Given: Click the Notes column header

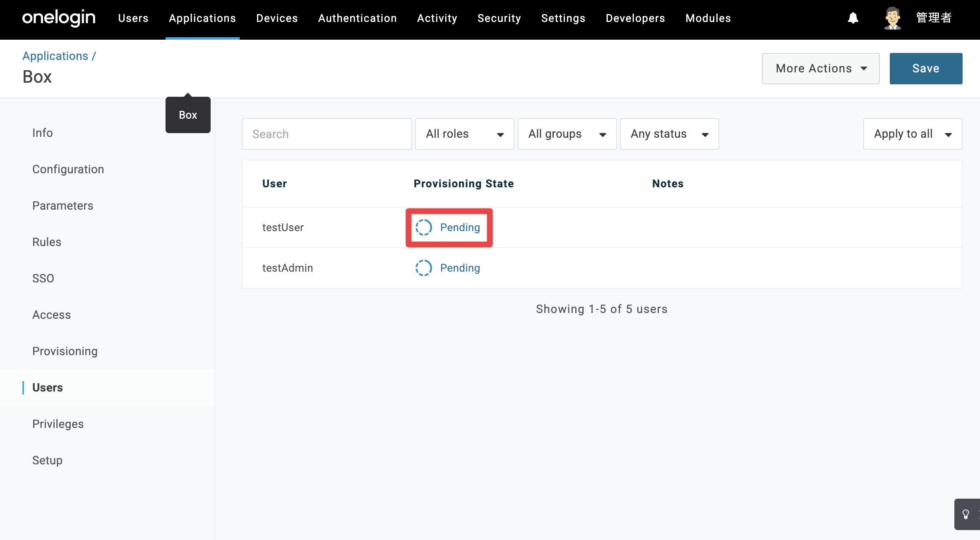Looking at the screenshot, I should [668, 184].
